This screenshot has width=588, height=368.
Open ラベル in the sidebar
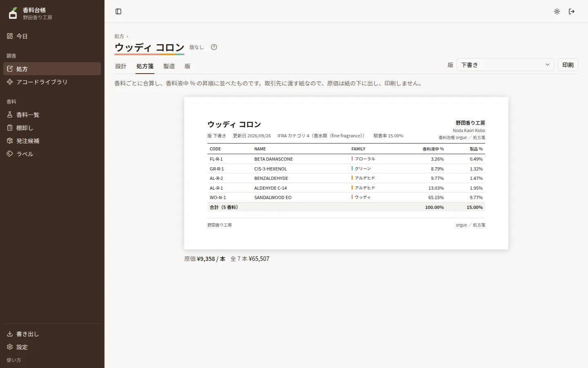pyautogui.click(x=52, y=154)
